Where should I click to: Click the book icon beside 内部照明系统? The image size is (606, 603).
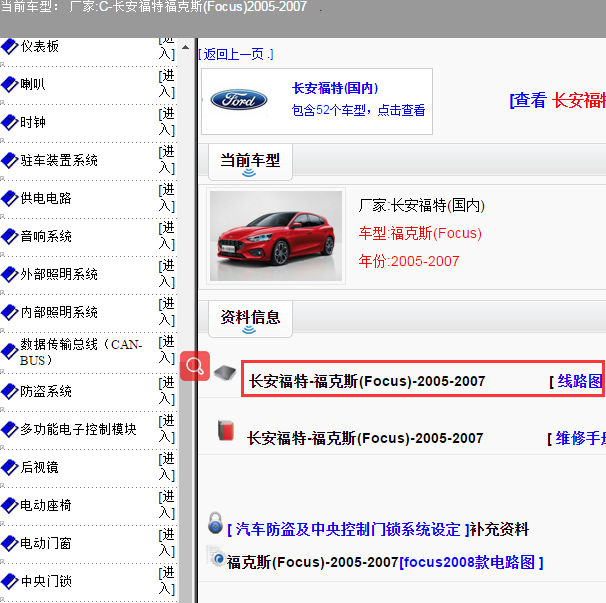click(x=9, y=312)
